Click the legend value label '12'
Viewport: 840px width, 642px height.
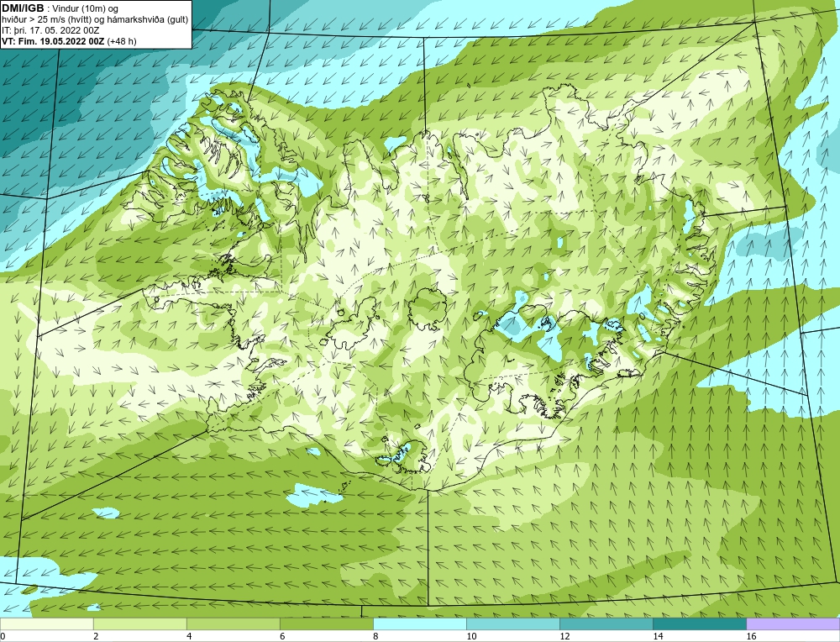coord(564,636)
